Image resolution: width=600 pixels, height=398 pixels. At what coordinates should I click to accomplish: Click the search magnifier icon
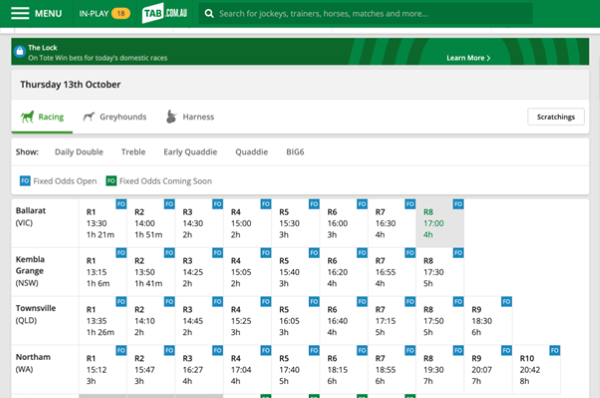point(209,14)
